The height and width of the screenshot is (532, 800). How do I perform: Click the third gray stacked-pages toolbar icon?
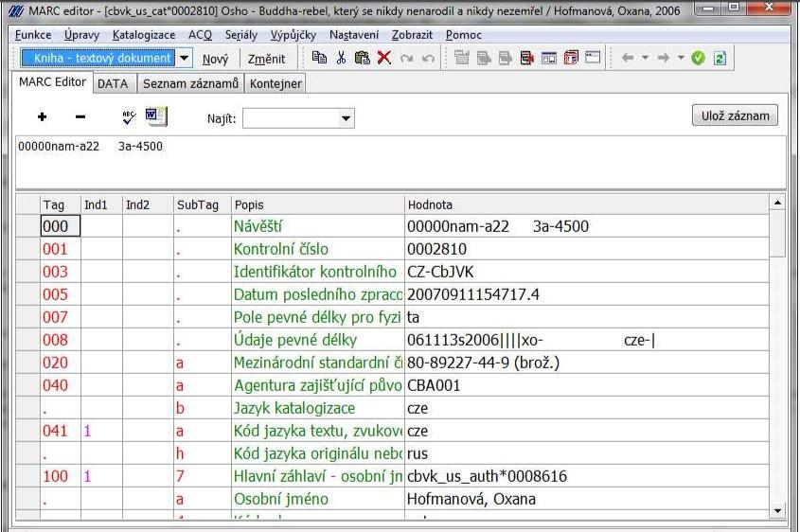coord(506,58)
